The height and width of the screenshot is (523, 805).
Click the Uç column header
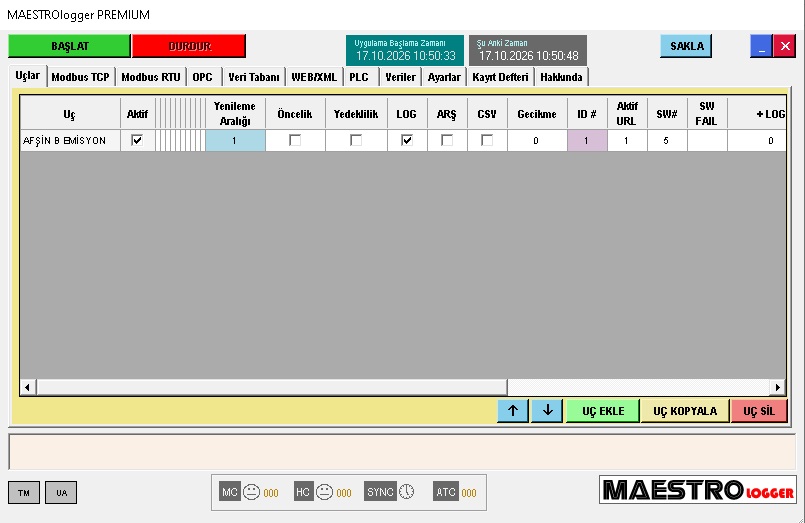tap(70, 113)
